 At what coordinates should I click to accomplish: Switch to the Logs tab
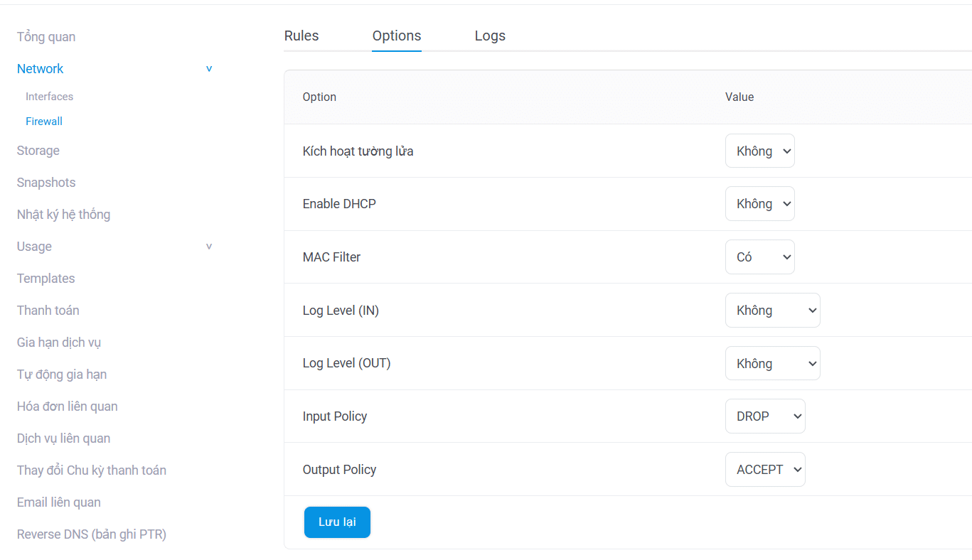(489, 36)
